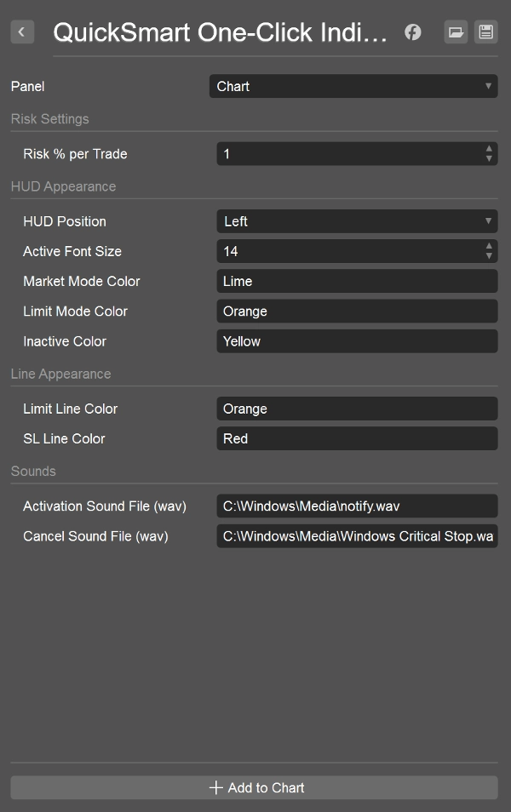Screen dimensions: 511x812
Task: Decrease Risk % per Trade value
Action: (489, 158)
